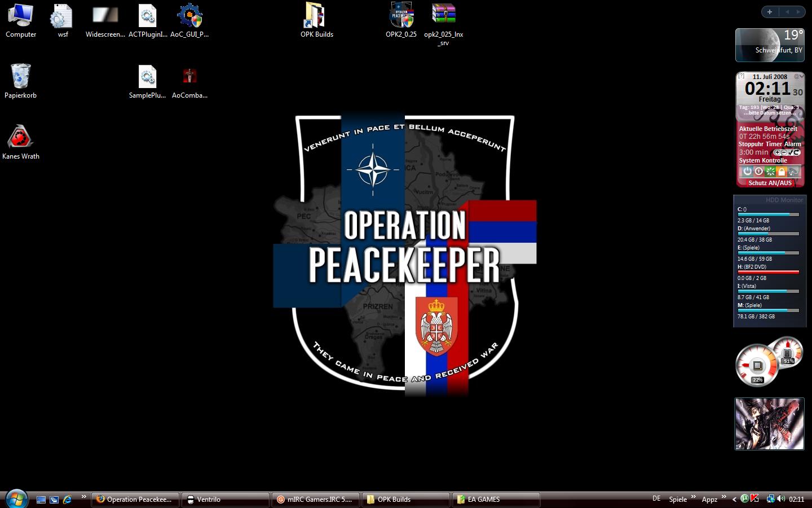Select the Widescreen... desktop icon
The height and width of the screenshot is (508, 812).
[105, 21]
